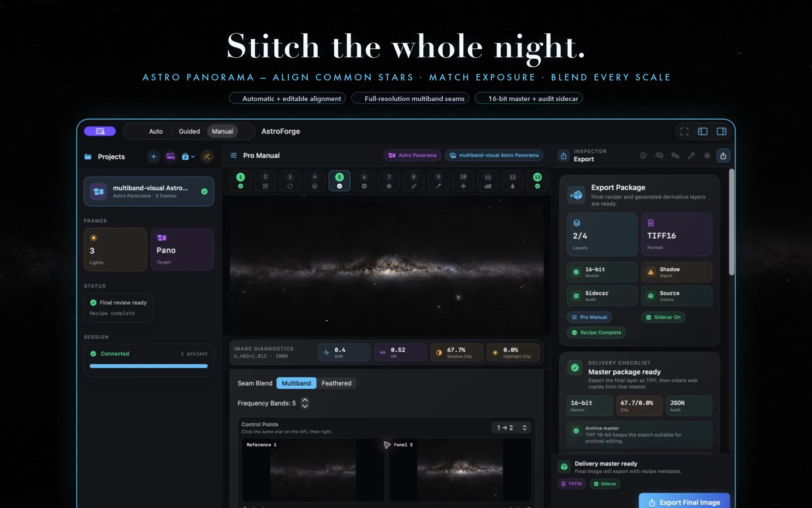
Task: Toggle the left sidebar panel
Action: 702,131
